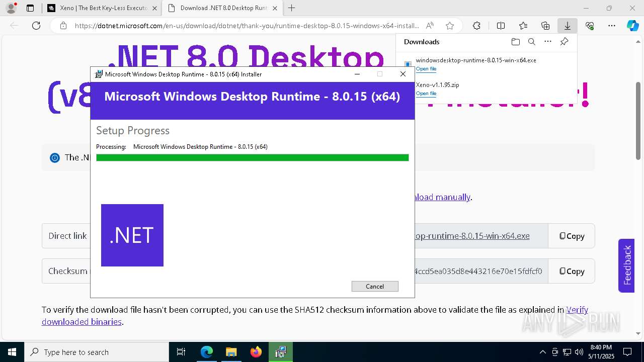Open the runtime-8.0.15-win-x64.exe direct link

coord(472,236)
